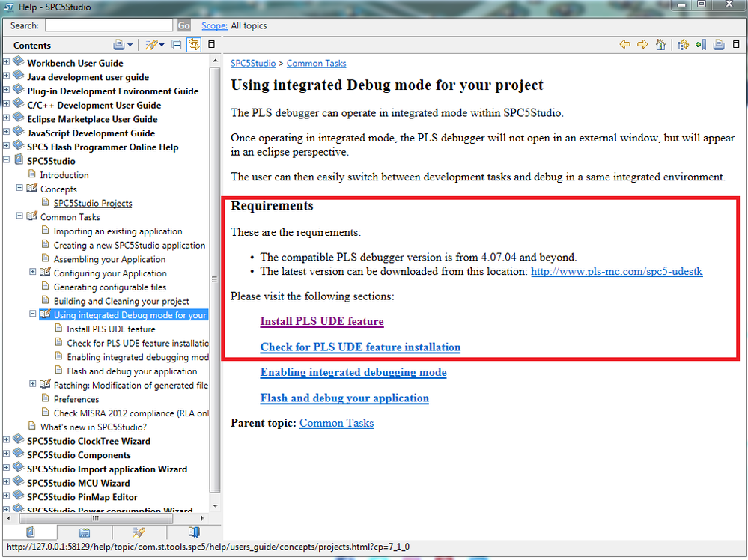Select Building and Cleaning your project topic
This screenshot has height=560, width=748.
pyautogui.click(x=121, y=302)
